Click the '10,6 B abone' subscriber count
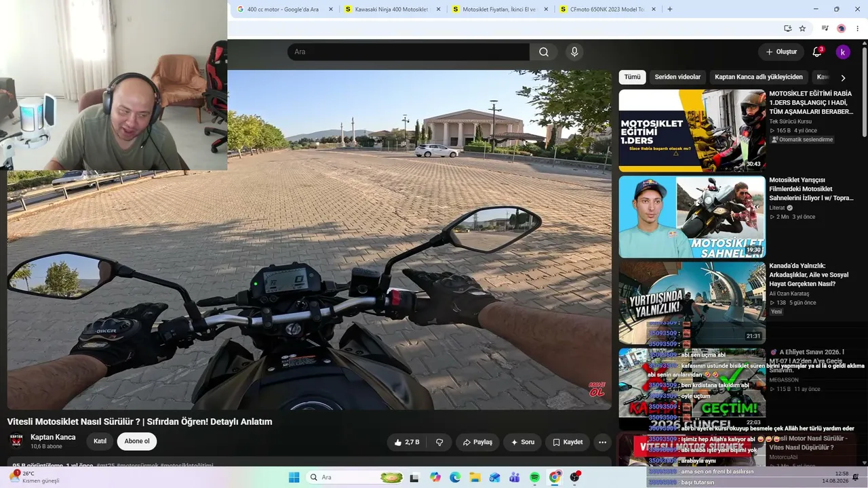Viewport: 868px width, 488px height. coord(46,447)
